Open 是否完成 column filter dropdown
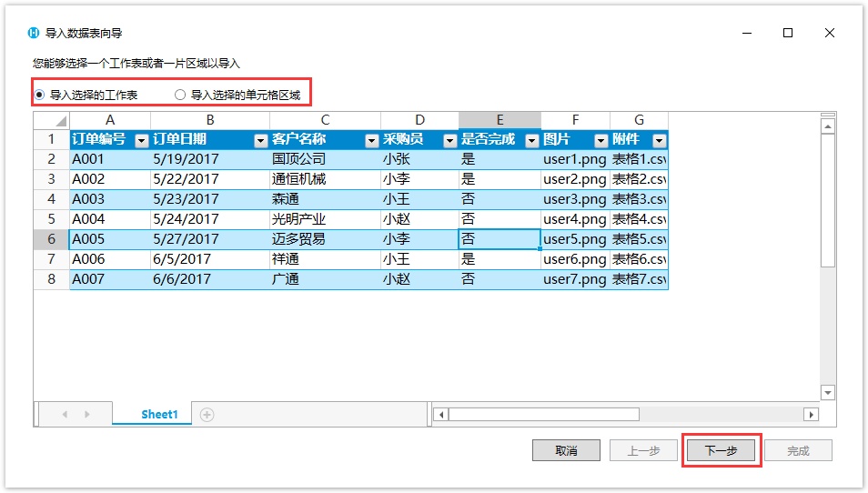This screenshot has height=493, width=868. click(531, 141)
